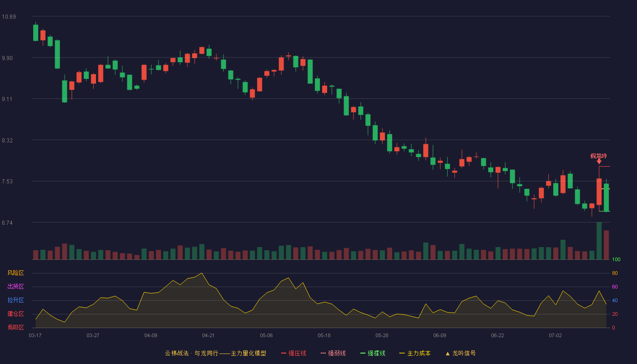The image size is (637, 364).
Task: Click the 06-09 date label
Action: (x=440, y=335)
